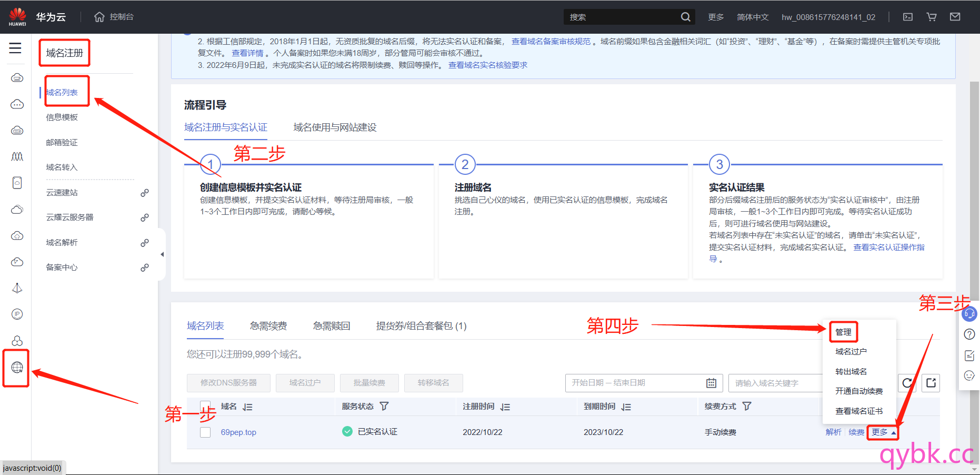Tick the checkbox for 69pep.top
Screen dimensions: 980x475
click(205, 432)
